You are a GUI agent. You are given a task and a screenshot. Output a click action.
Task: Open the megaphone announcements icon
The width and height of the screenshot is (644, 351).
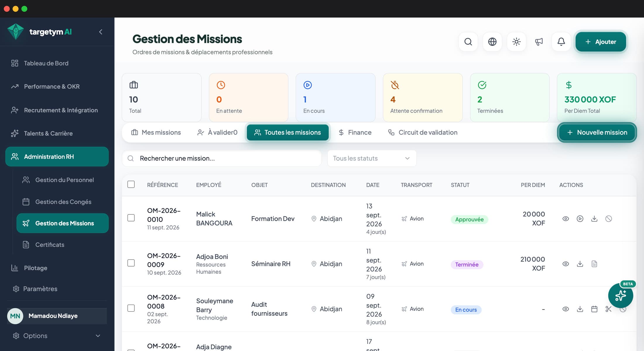pyautogui.click(x=539, y=42)
